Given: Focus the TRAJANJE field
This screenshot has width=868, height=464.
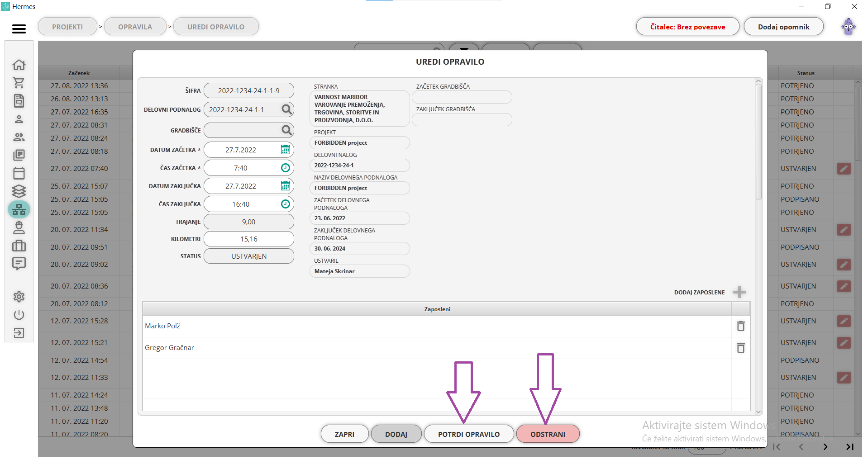Looking at the screenshot, I should (x=249, y=222).
